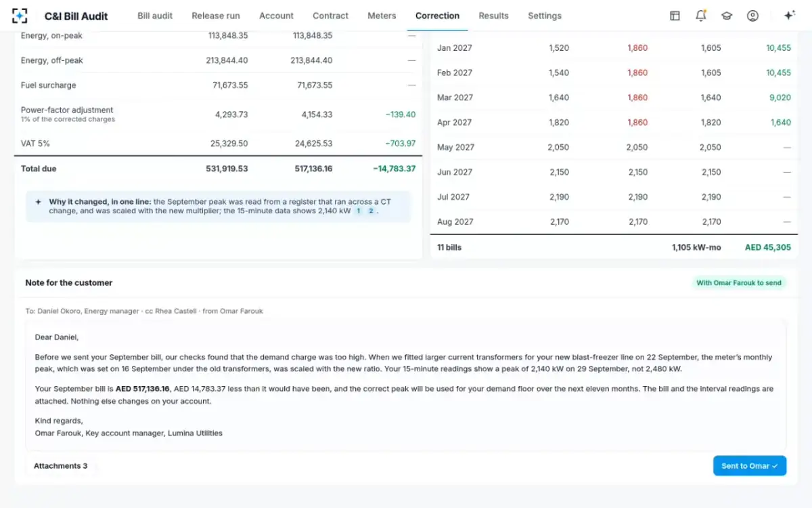Click the 'With Omar Farouk to send' status badge
The height and width of the screenshot is (508, 812).
coord(739,283)
